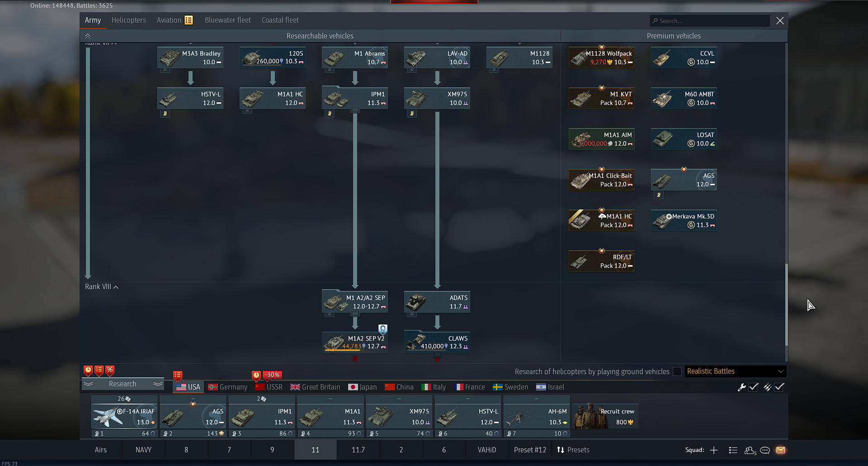Open the chat speech bubble icon
868x466 pixels.
(765, 450)
